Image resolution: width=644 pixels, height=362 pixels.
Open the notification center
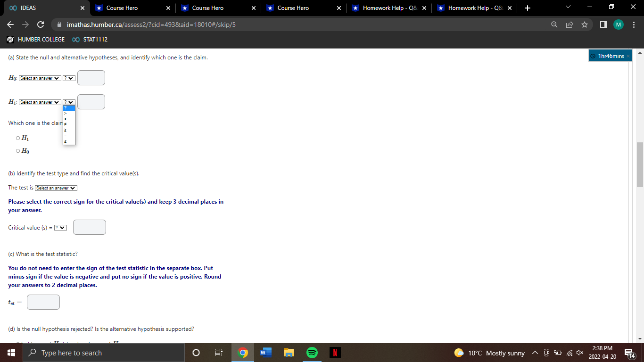630,353
